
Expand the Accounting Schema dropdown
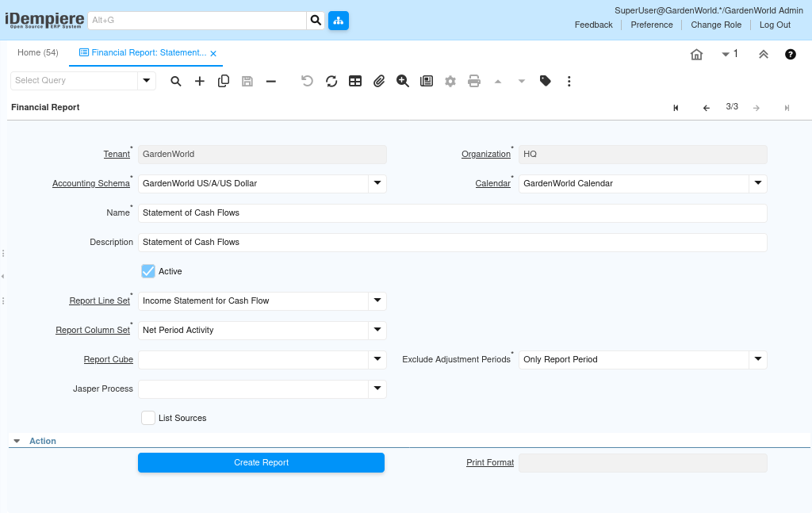tap(377, 183)
